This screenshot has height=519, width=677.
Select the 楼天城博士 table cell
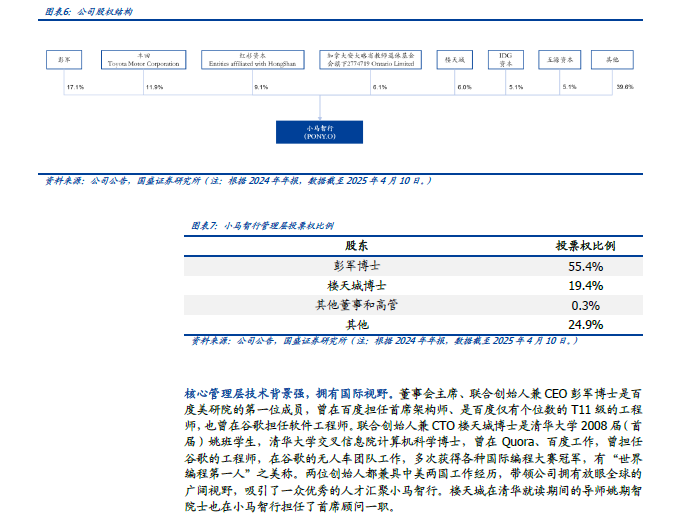357,285
